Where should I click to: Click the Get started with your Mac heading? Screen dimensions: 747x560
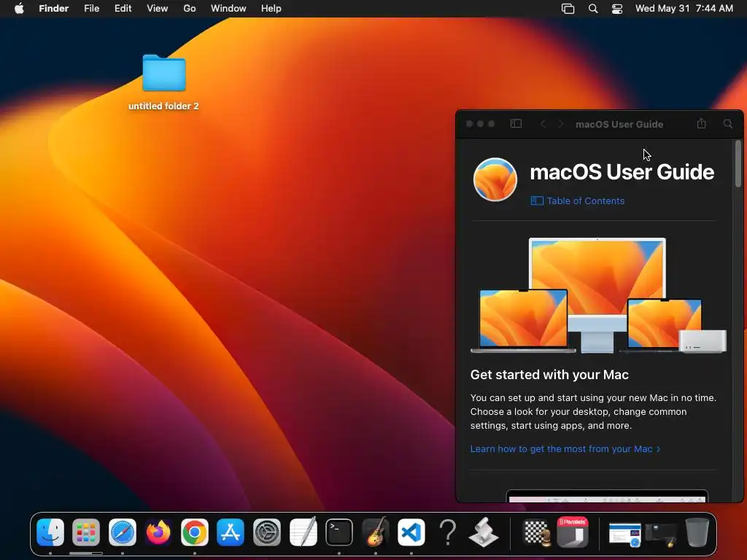pyautogui.click(x=549, y=375)
